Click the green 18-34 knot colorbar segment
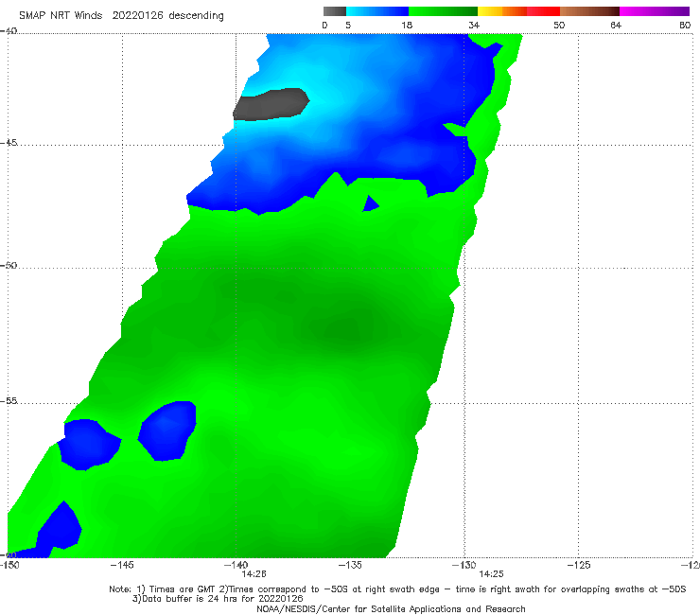The width and height of the screenshot is (700, 615). coord(443,11)
